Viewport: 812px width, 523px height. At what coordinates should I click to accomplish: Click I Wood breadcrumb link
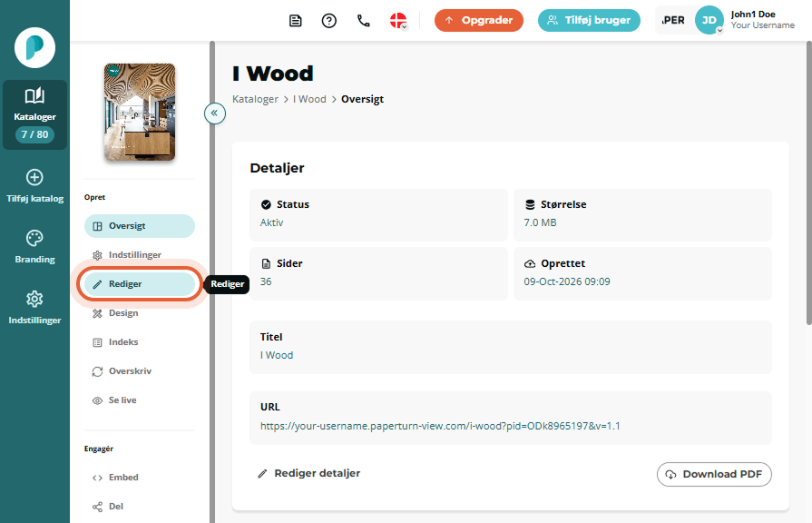[x=309, y=99]
